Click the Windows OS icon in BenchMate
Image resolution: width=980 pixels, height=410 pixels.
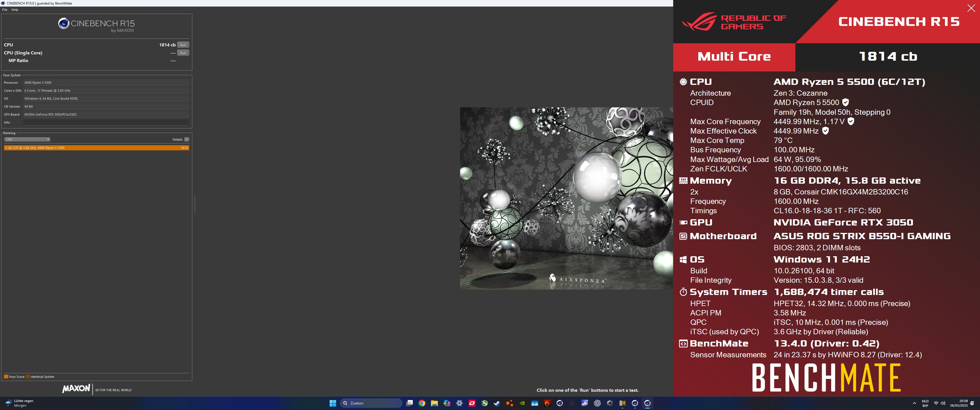[x=683, y=259]
